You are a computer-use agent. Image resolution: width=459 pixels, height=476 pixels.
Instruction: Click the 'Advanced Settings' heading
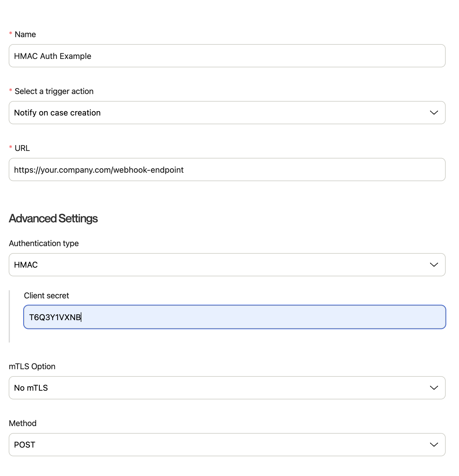(x=53, y=219)
